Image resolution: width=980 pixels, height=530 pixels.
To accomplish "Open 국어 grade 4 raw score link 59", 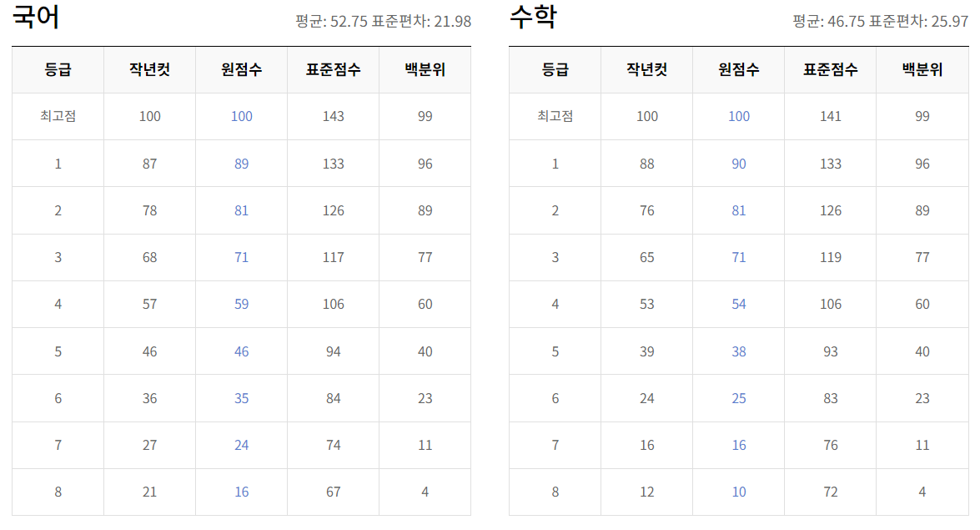I will click(x=241, y=304).
